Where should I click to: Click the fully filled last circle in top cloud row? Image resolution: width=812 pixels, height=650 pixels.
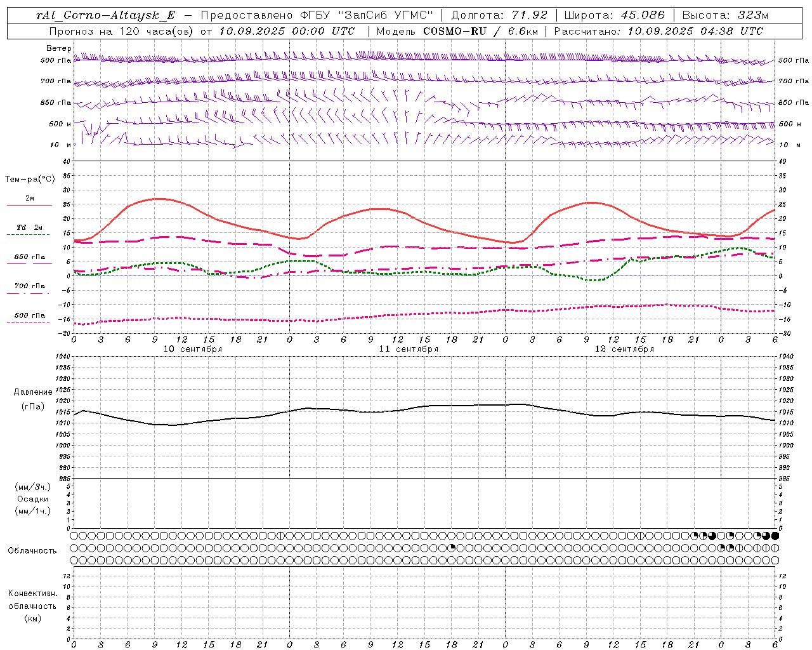click(775, 536)
